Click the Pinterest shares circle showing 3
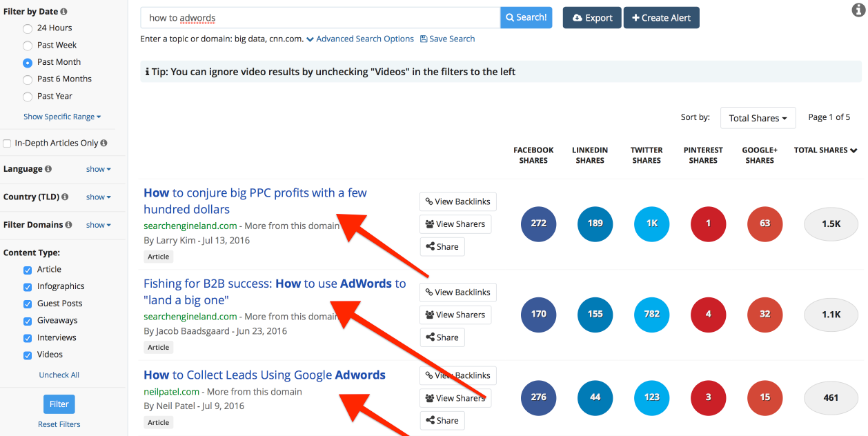This screenshot has height=436, width=868. (708, 397)
